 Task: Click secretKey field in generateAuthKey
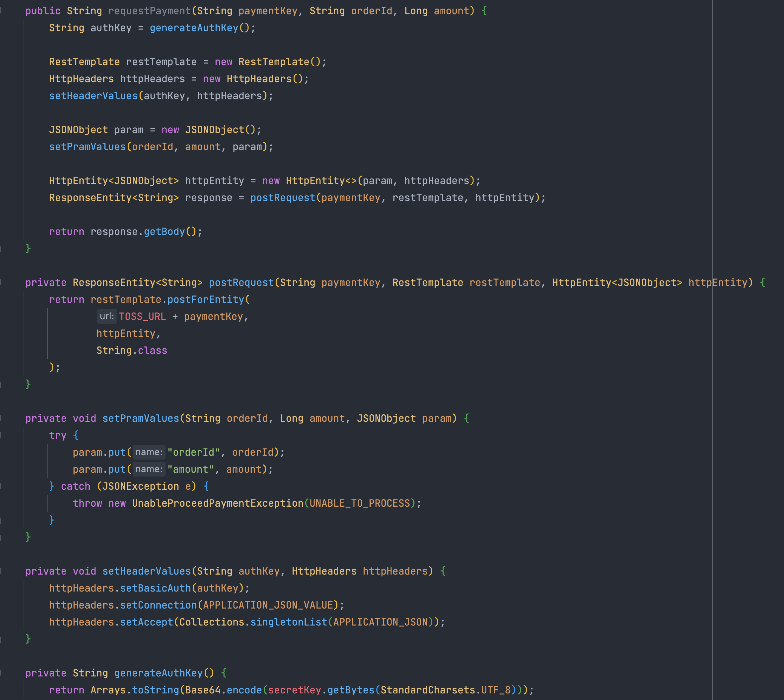click(x=294, y=690)
